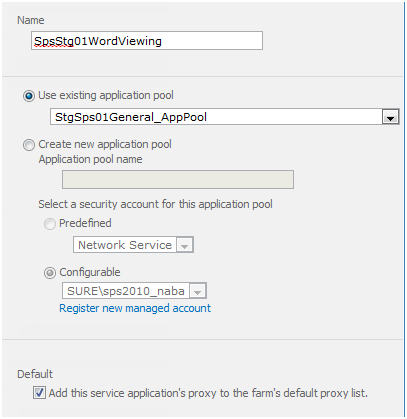Click the 'Configurable' label text

point(90,272)
